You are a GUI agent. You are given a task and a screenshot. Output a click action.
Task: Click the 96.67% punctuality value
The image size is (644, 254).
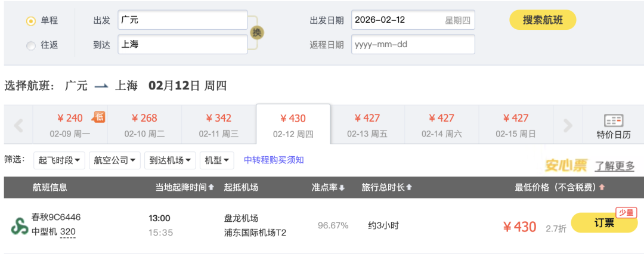(333, 225)
